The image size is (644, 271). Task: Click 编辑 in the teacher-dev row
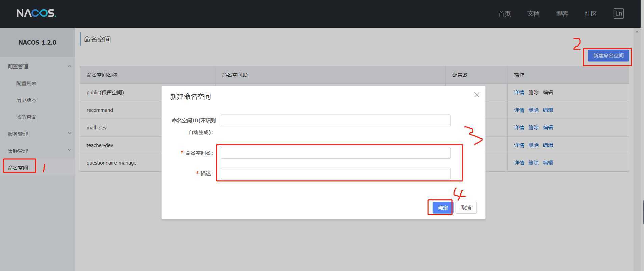[548, 145]
